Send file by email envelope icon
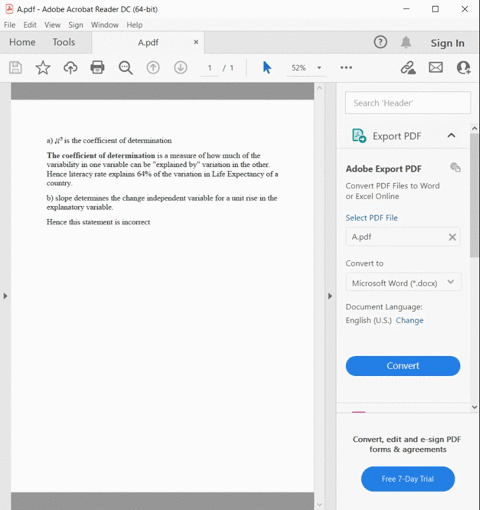This screenshot has height=510, width=480. pos(436,68)
